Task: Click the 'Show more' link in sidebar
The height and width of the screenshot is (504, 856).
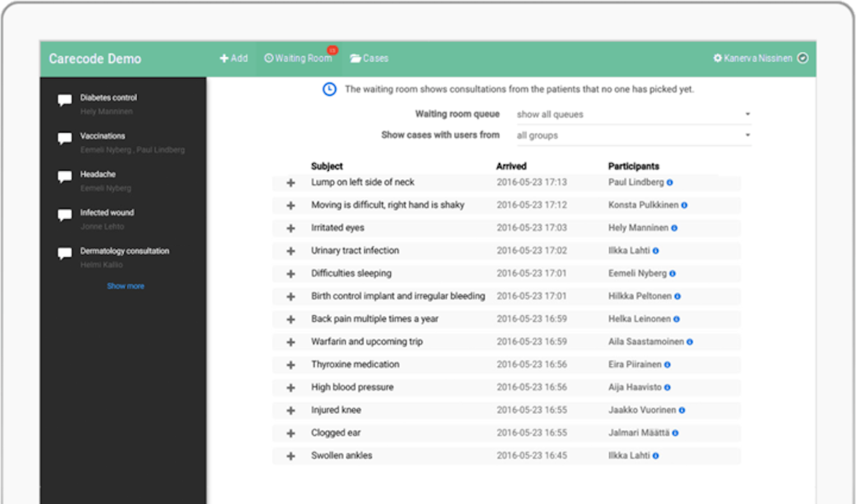Action: 125,286
